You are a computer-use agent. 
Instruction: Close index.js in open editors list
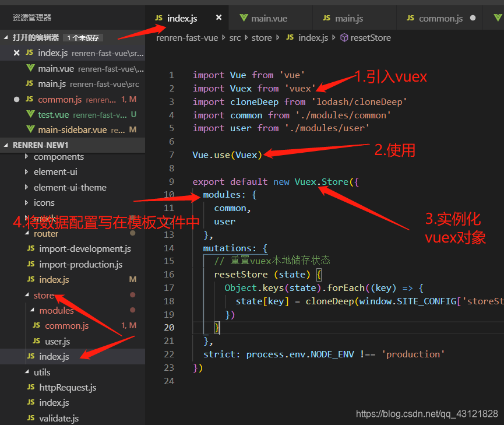point(16,53)
